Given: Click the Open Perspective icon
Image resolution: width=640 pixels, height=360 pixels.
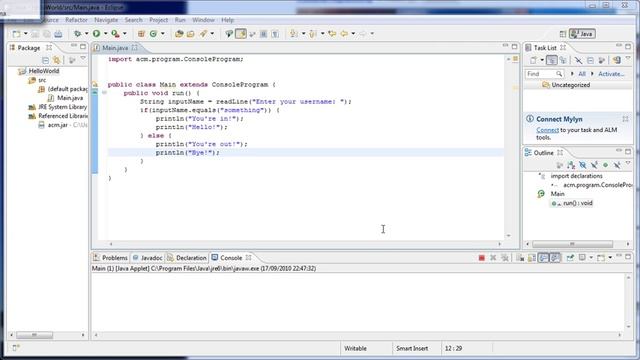Looking at the screenshot, I should click(563, 34).
